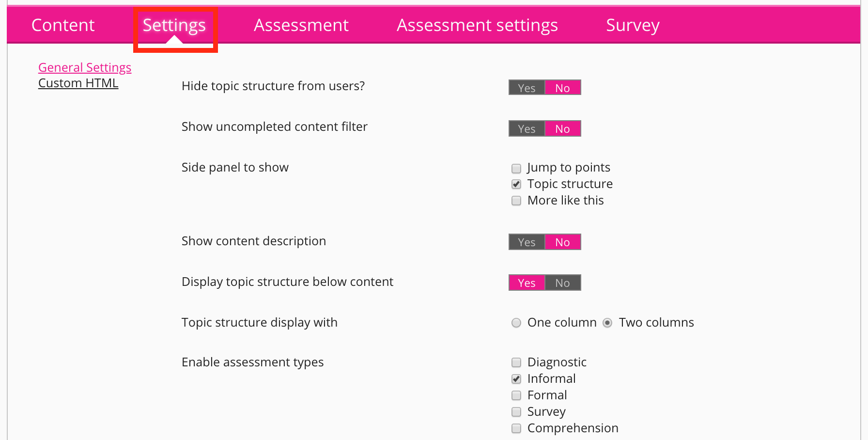Enable the More like this checkbox
Viewport: 868px width, 440px height.
516,201
